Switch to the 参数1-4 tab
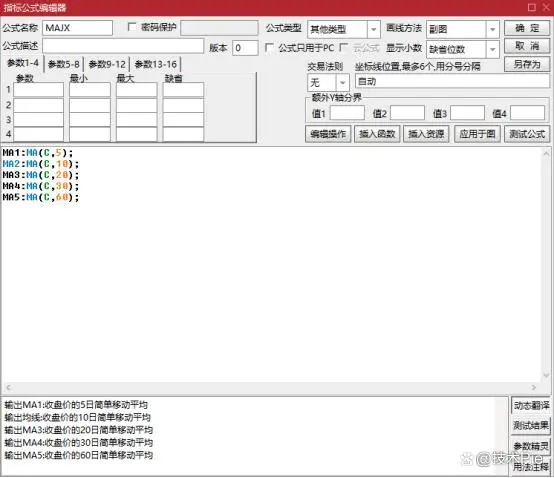Viewport: 554px width, 478px height. tap(23, 64)
